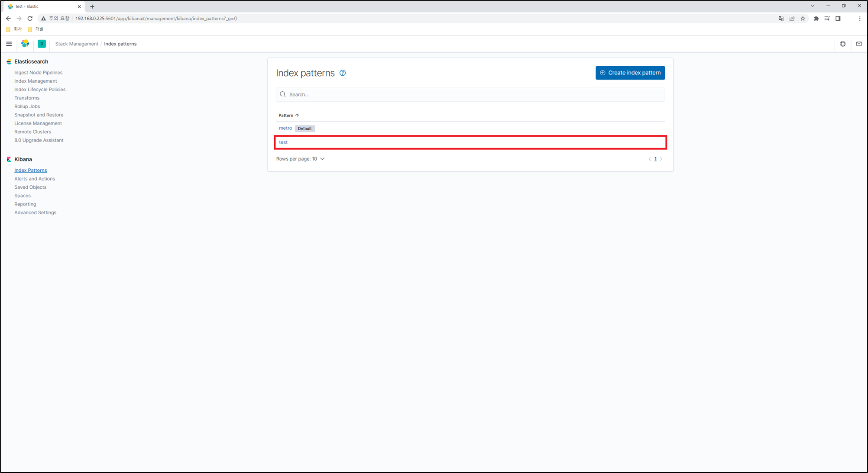
Task: Click the browser back arrow
Action: tap(8, 19)
